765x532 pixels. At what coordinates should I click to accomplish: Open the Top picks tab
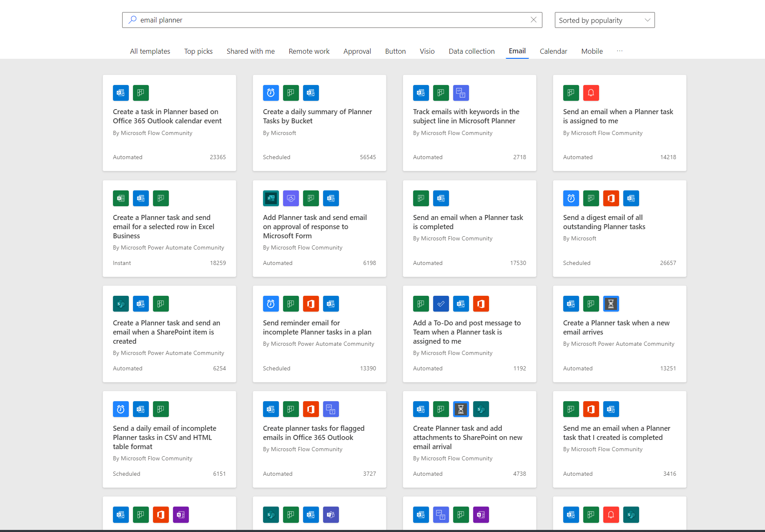pos(198,51)
